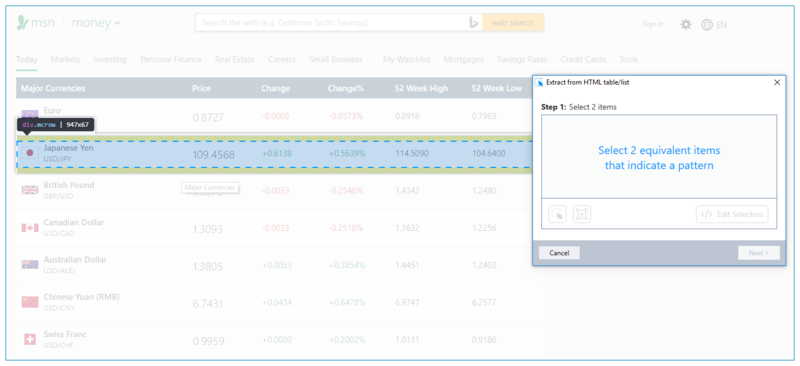Open the Mortgages tab
The width and height of the screenshot is (800, 366).
464,59
